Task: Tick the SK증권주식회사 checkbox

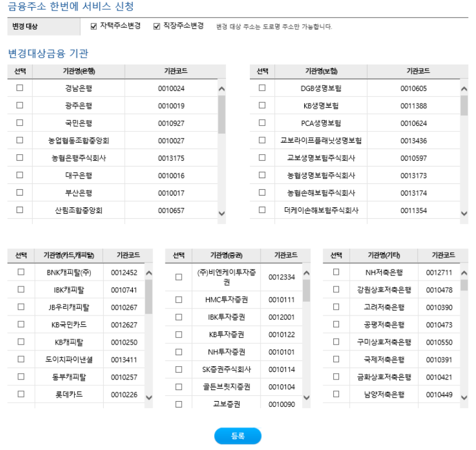Action: [x=179, y=369]
